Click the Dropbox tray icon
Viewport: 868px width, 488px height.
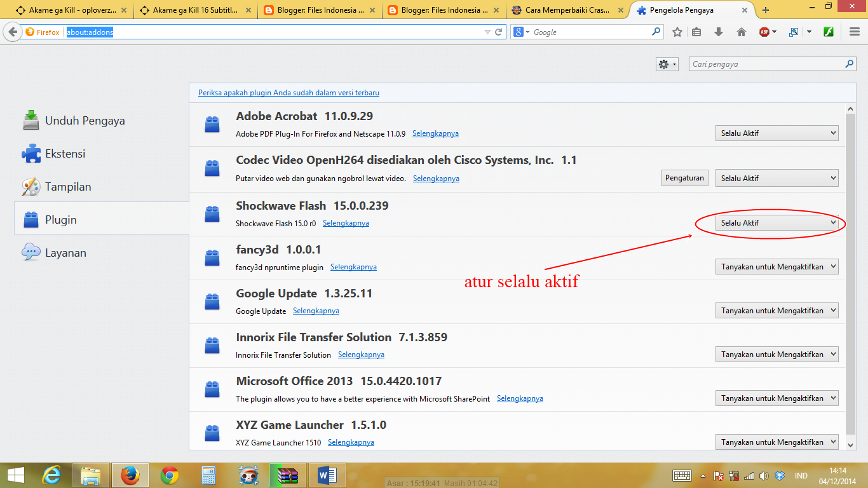(780, 476)
